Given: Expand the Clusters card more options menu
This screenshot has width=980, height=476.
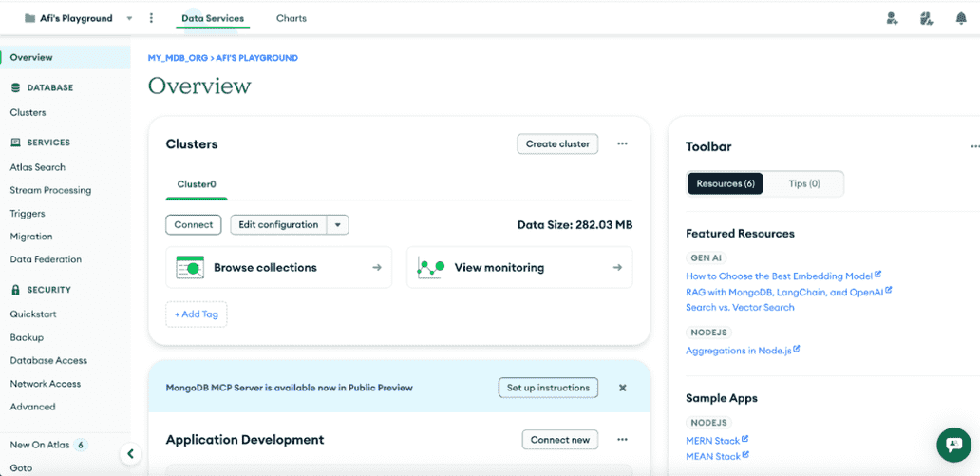Looking at the screenshot, I should [x=622, y=144].
